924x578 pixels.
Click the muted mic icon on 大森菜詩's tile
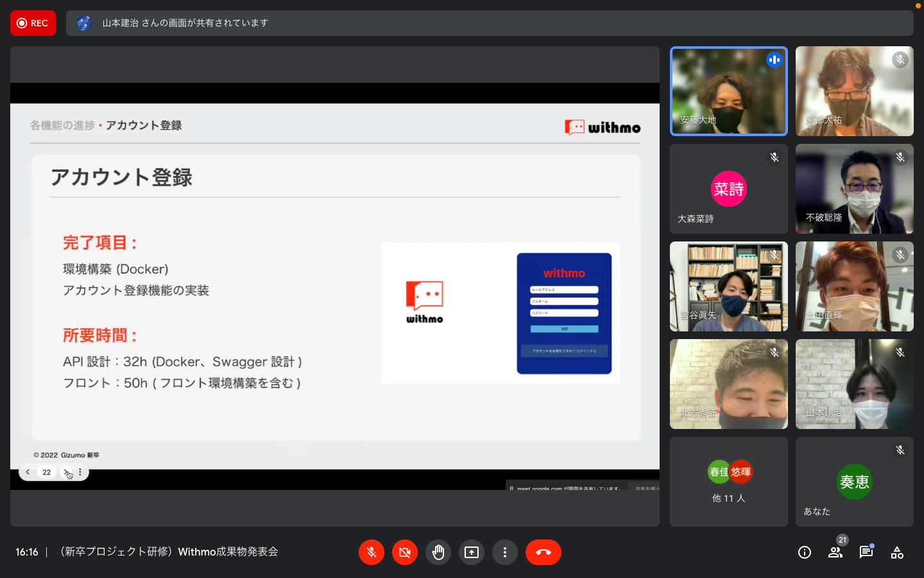click(x=774, y=157)
